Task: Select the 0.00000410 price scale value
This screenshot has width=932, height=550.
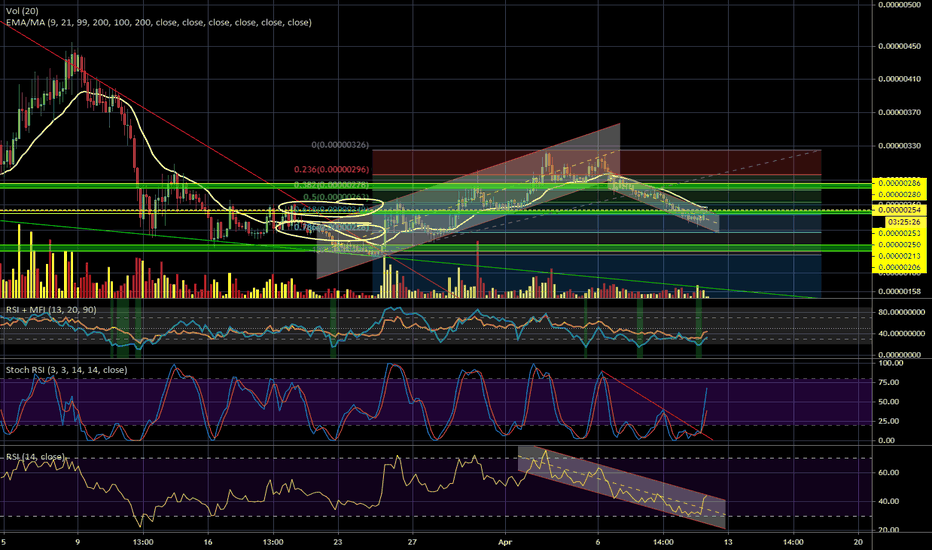Action: pos(900,79)
